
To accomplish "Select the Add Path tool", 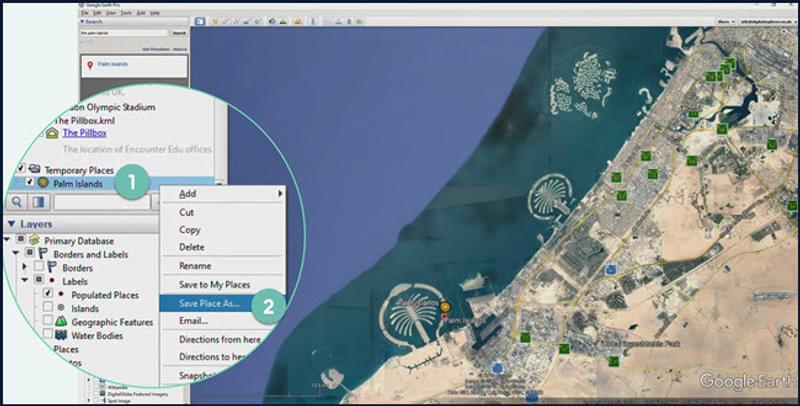I will click(236, 21).
